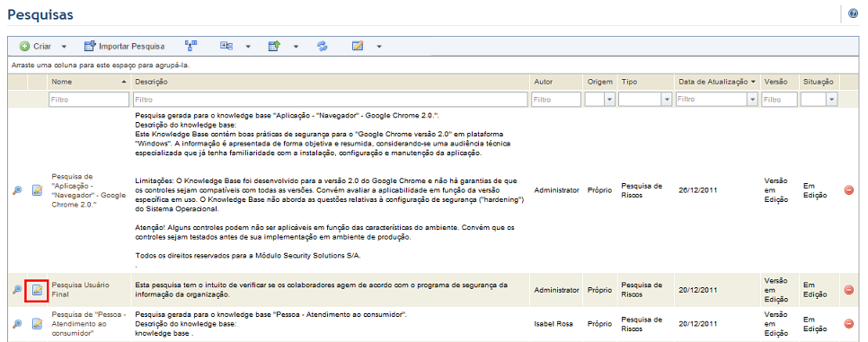Open the Data de Atualização filter dropdown arrow
The width and height of the screenshot is (868, 342).
tap(752, 100)
